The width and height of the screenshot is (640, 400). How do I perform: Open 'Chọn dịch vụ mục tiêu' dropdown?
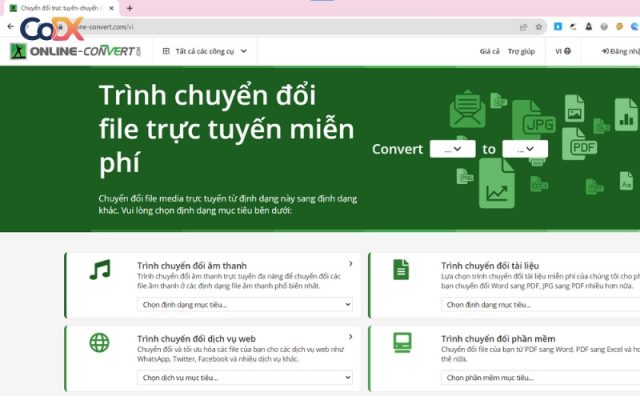(x=245, y=378)
